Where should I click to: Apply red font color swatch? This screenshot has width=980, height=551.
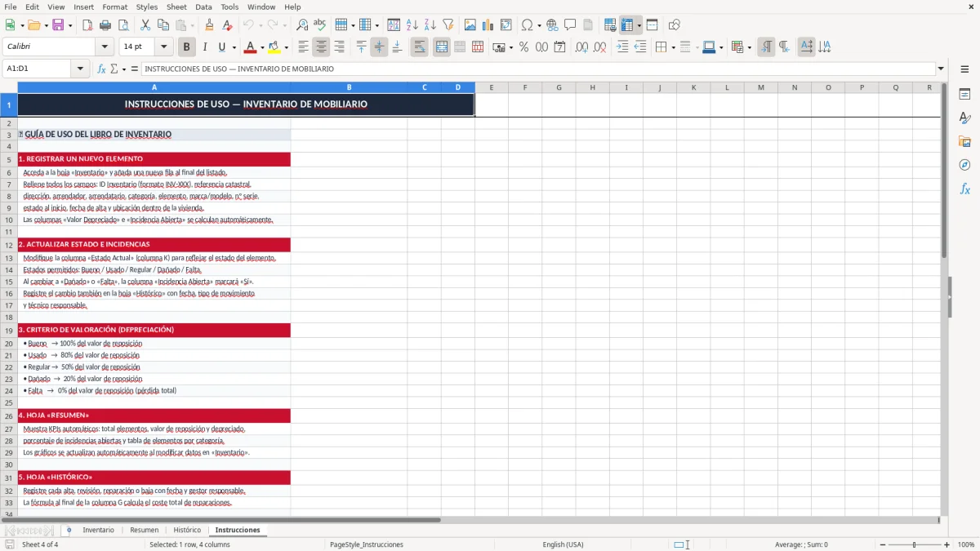pyautogui.click(x=250, y=47)
